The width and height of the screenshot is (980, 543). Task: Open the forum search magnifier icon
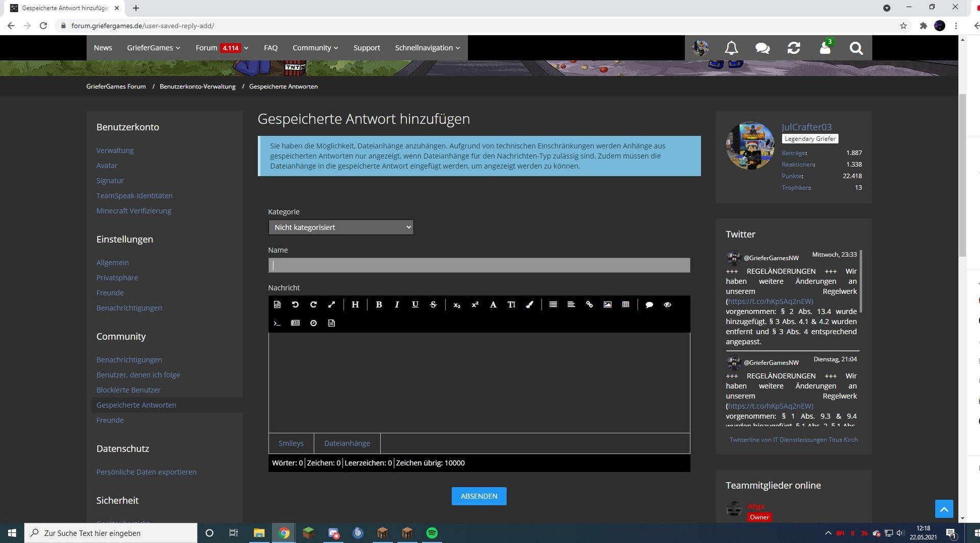(856, 48)
